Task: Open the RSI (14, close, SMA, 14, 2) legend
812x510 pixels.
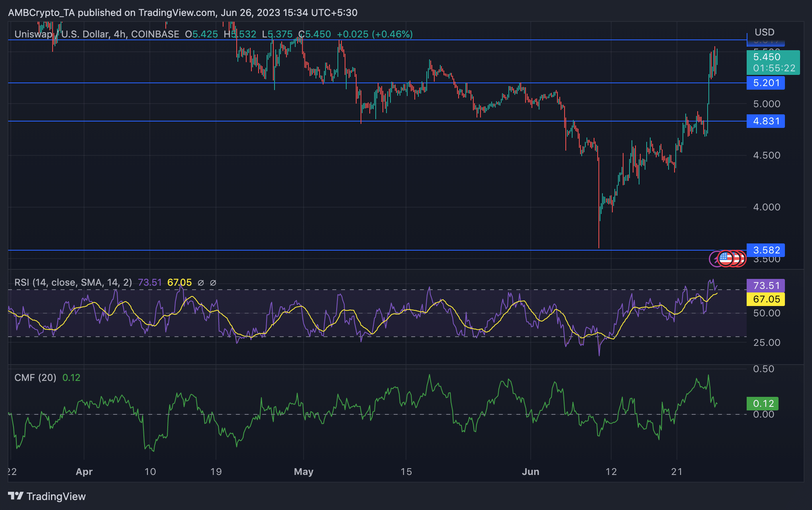Action: click(73, 282)
